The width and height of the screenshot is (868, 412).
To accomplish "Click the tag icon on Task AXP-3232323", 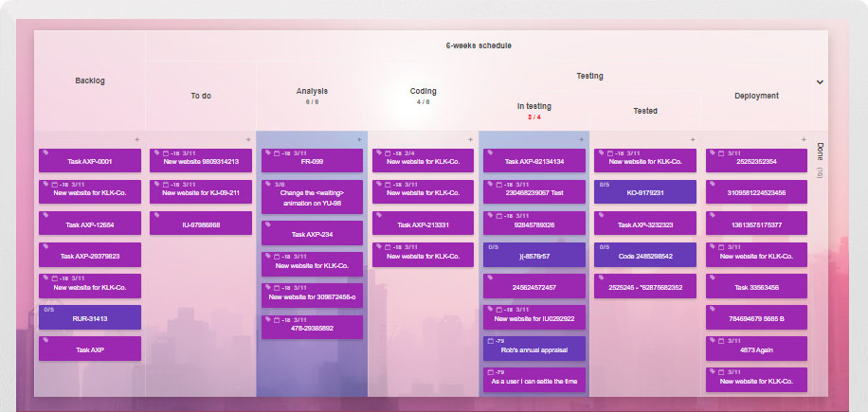I will (601, 216).
